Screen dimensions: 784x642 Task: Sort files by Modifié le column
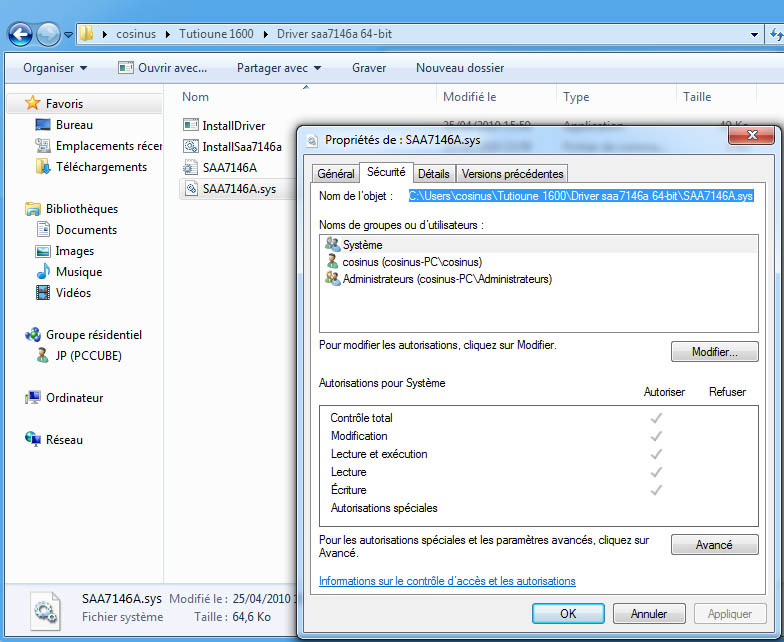[470, 97]
